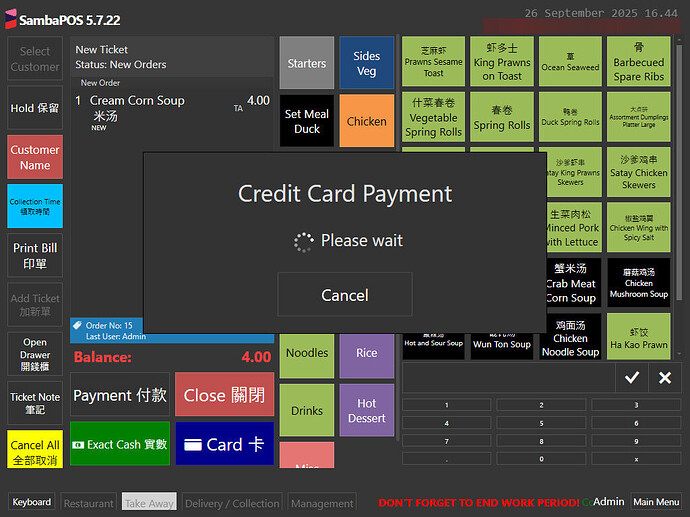Open the Main Menu

coord(656,502)
